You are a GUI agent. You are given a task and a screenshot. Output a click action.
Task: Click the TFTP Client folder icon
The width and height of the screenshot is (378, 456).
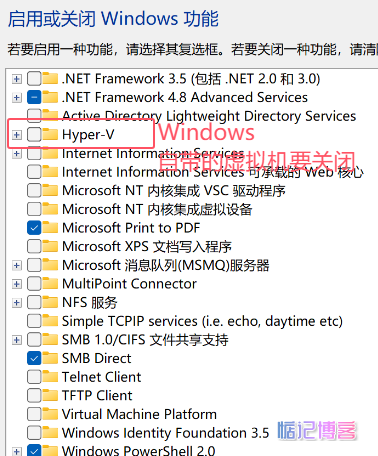pyautogui.click(x=50, y=396)
